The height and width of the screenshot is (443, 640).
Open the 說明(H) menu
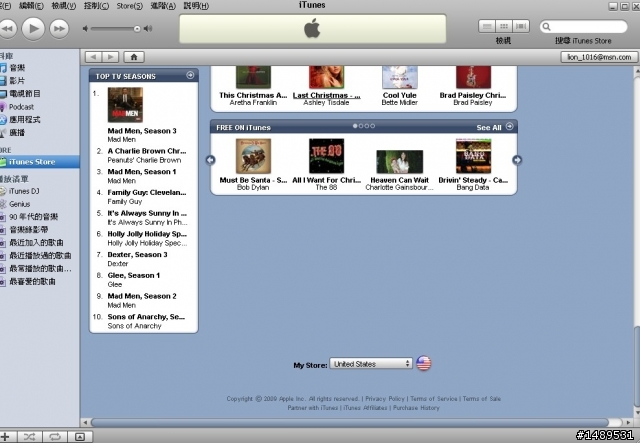tap(196, 6)
